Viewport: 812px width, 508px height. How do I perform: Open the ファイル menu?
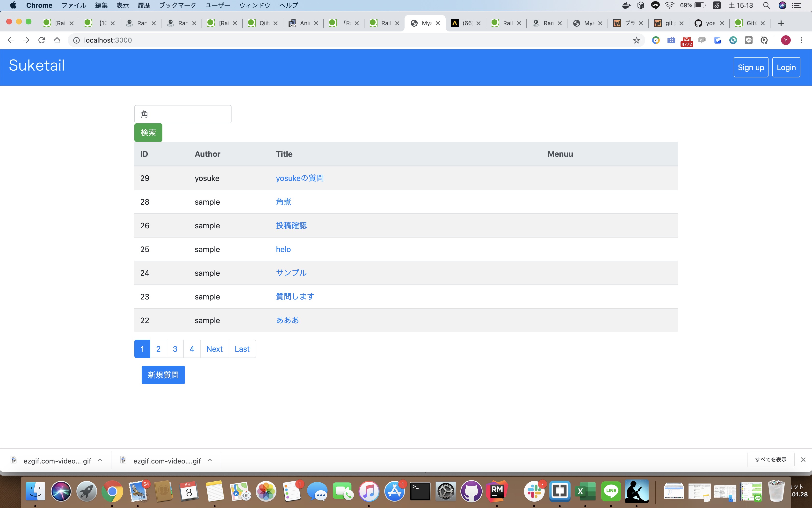(74, 5)
